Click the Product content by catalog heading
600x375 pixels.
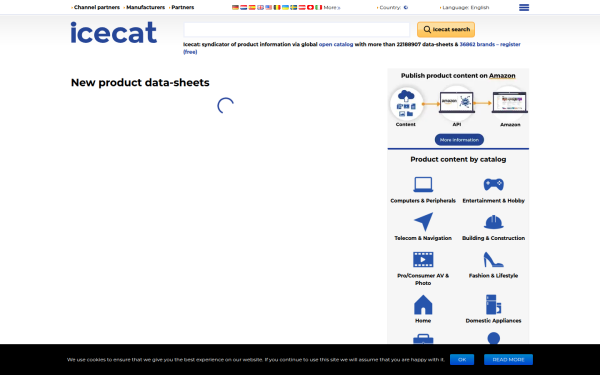pyautogui.click(x=458, y=159)
